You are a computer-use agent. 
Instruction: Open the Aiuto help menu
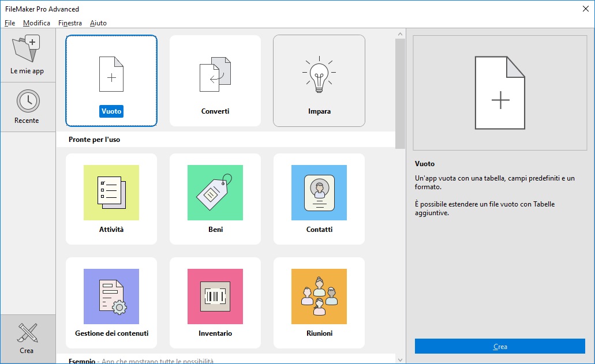(x=98, y=23)
